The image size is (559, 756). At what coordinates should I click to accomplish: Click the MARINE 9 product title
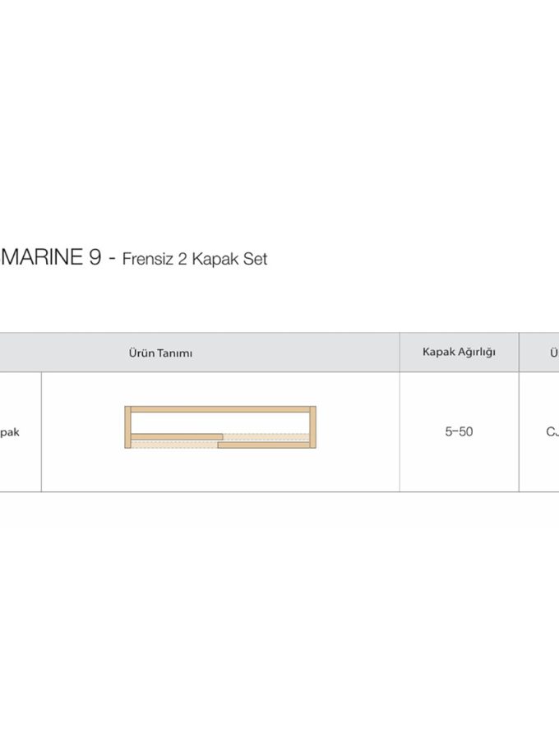click(51, 258)
